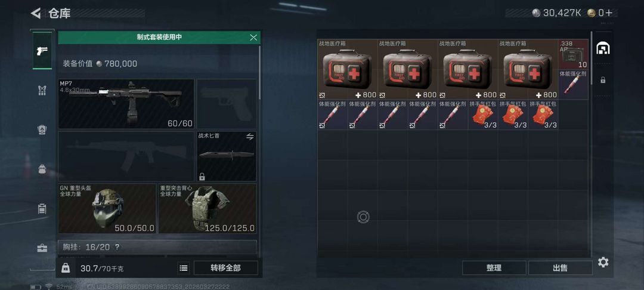Click the 出售 sell button

560,268
